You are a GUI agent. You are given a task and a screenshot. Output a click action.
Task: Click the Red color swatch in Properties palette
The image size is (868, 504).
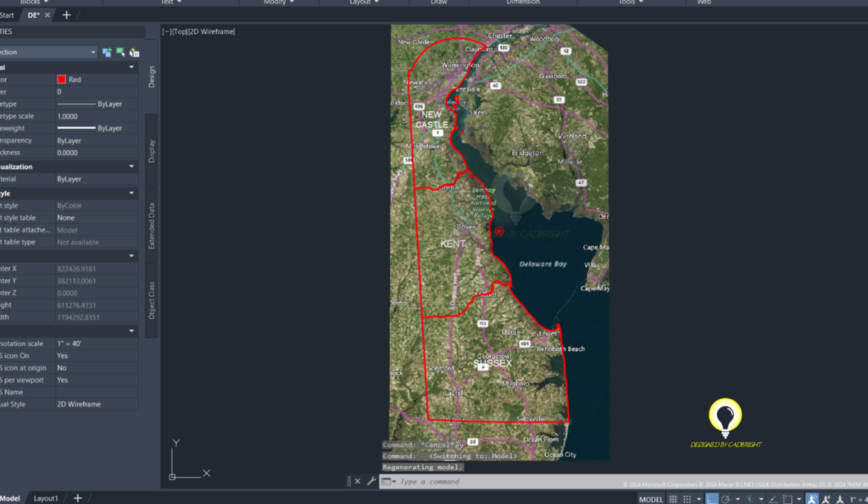(x=59, y=78)
